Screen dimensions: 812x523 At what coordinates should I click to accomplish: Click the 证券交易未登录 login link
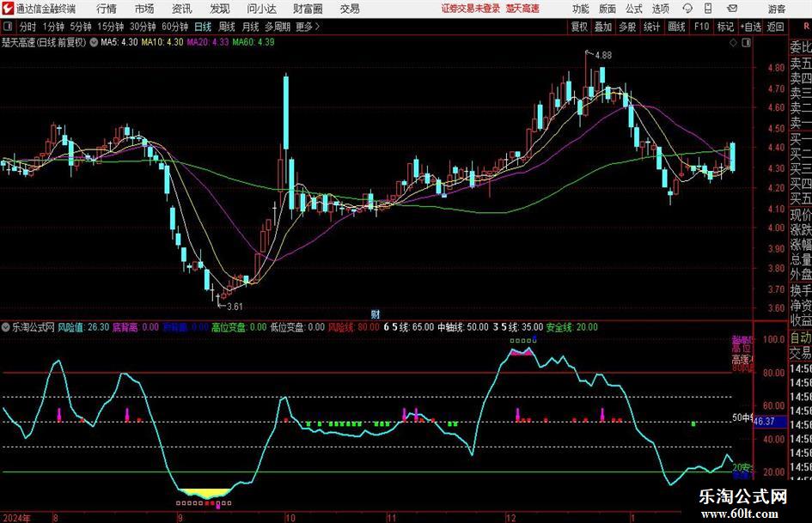click(471, 9)
